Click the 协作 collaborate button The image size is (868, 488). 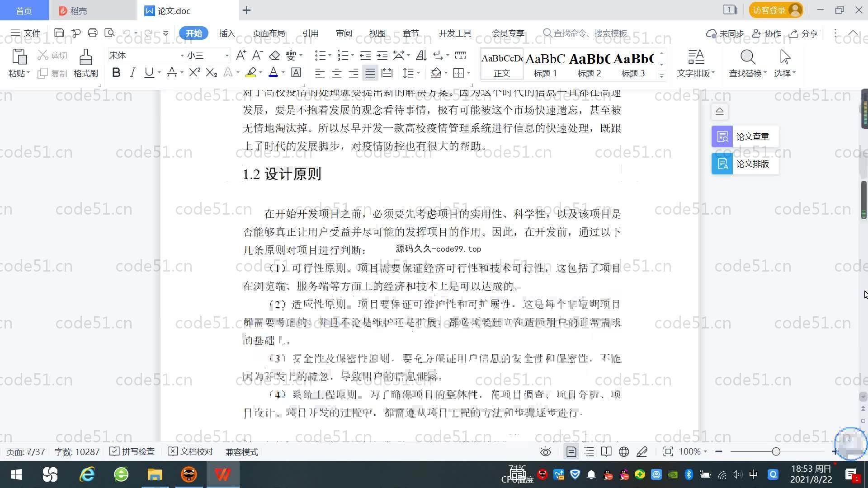pyautogui.click(x=767, y=33)
